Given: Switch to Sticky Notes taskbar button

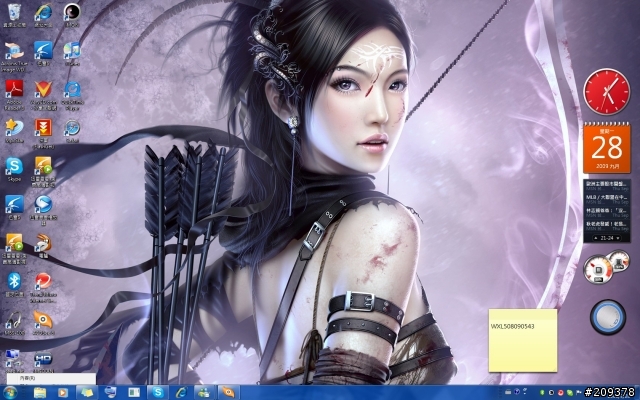Looking at the screenshot, I should 87,393.
